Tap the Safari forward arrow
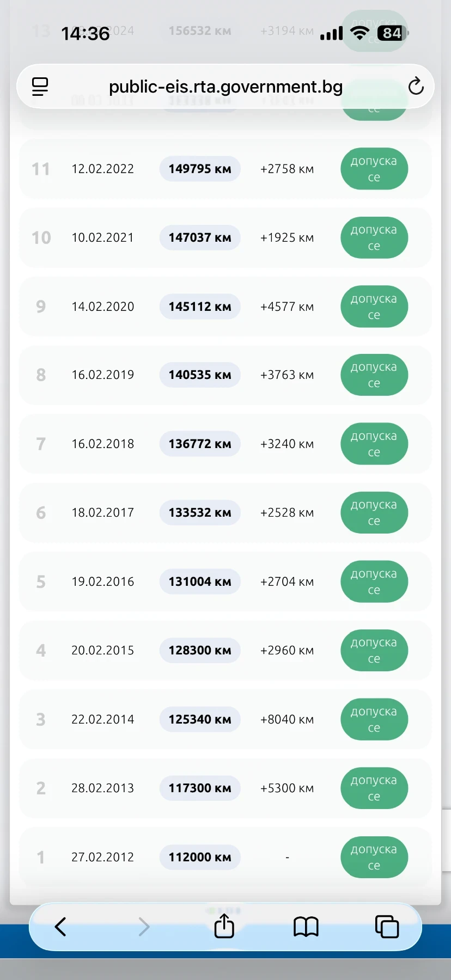Viewport: 451px width, 980px height. [x=143, y=926]
